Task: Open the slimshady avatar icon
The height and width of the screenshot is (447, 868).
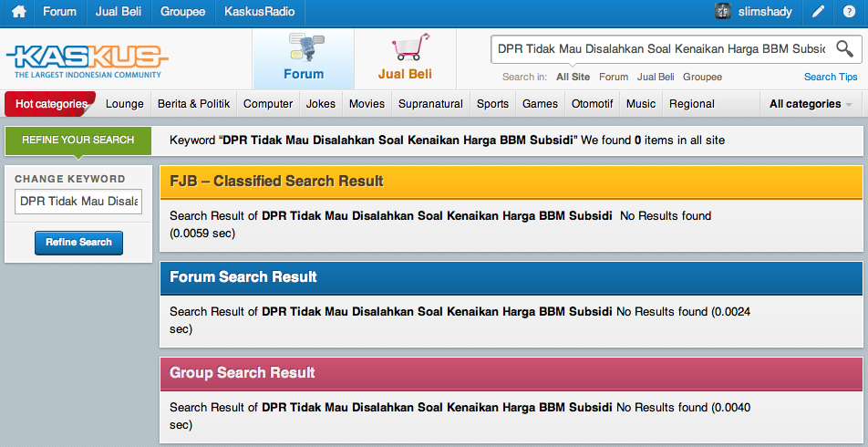Action: [723, 12]
